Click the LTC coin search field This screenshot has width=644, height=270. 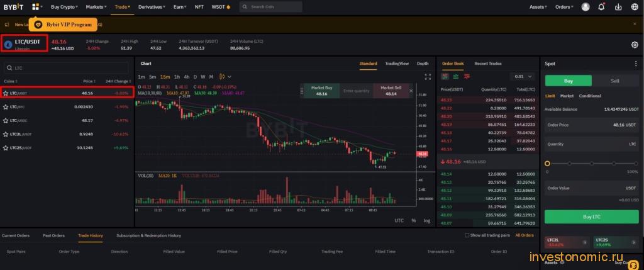coord(65,68)
